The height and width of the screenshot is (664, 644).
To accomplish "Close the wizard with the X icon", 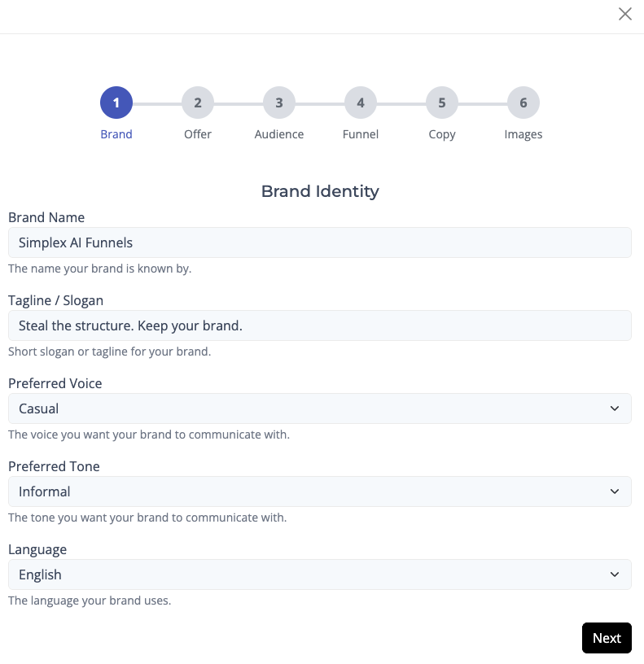I will click(625, 14).
